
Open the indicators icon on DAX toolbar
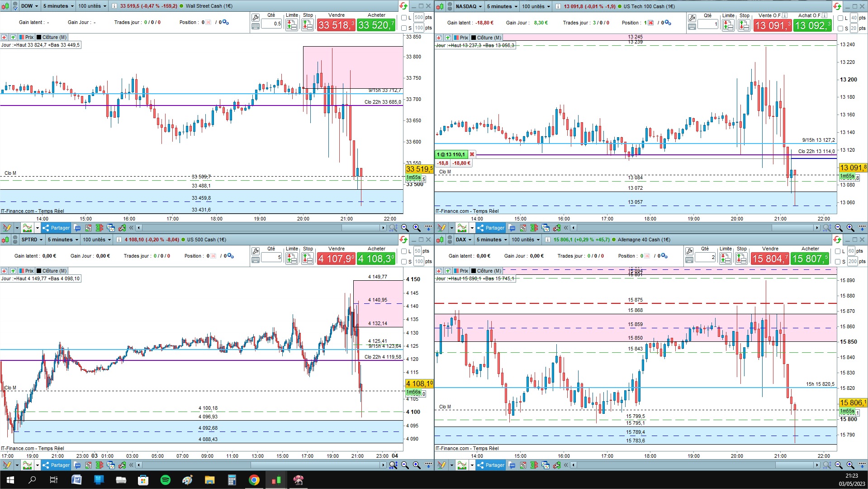(462, 465)
